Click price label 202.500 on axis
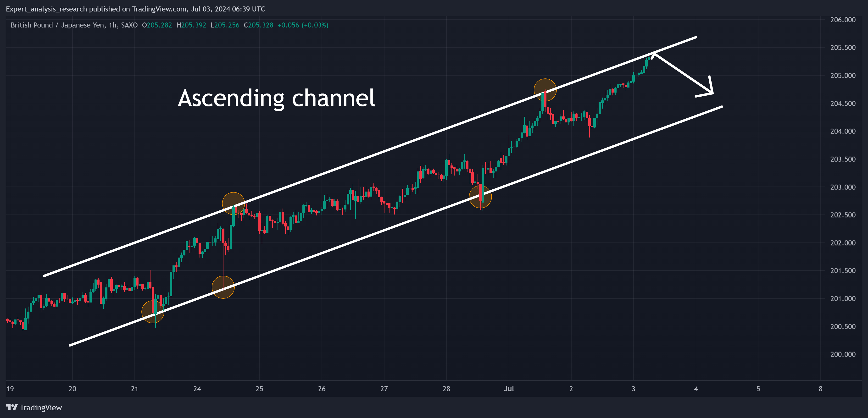This screenshot has height=418, width=868. [843, 215]
